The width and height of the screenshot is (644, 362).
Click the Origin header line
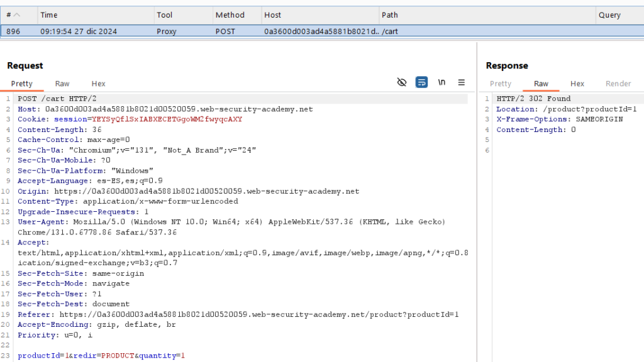189,191
